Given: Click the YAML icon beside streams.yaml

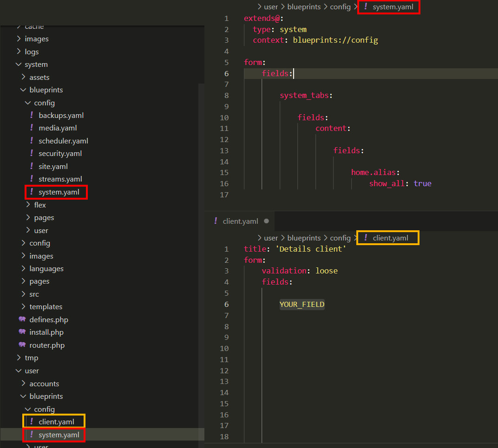Looking at the screenshot, I should click(x=32, y=179).
